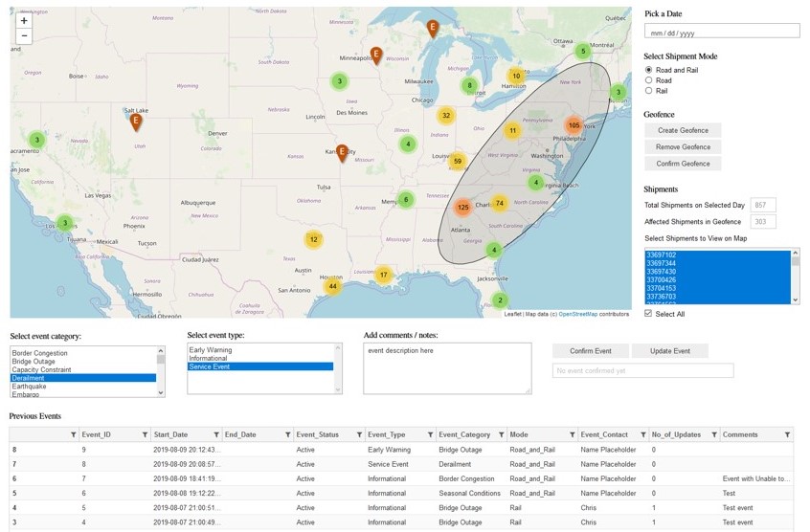Select the event marker at Salt Lake

click(x=136, y=122)
